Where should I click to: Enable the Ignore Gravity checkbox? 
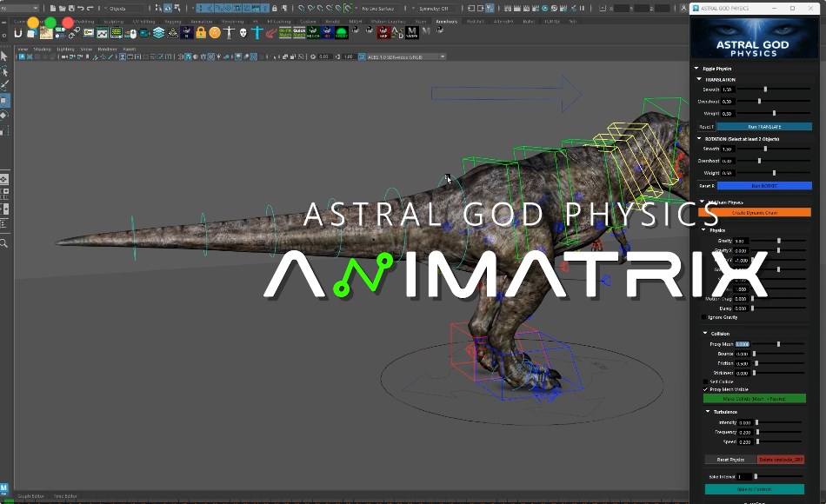point(704,316)
